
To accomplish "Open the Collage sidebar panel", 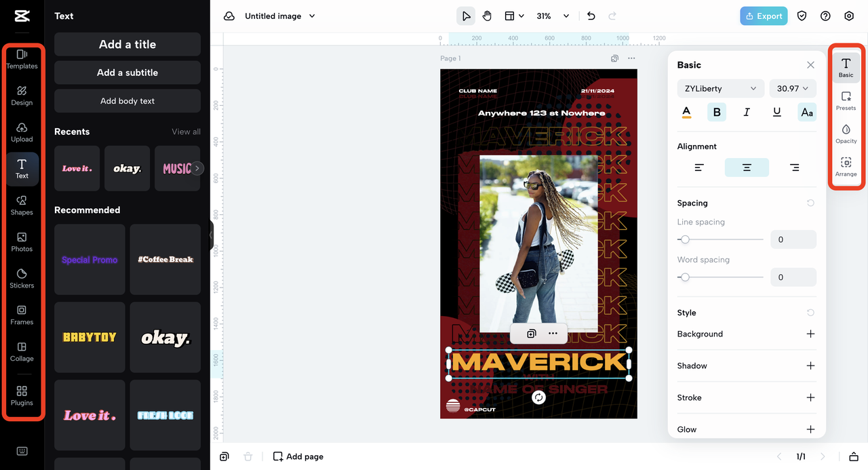I will point(22,352).
